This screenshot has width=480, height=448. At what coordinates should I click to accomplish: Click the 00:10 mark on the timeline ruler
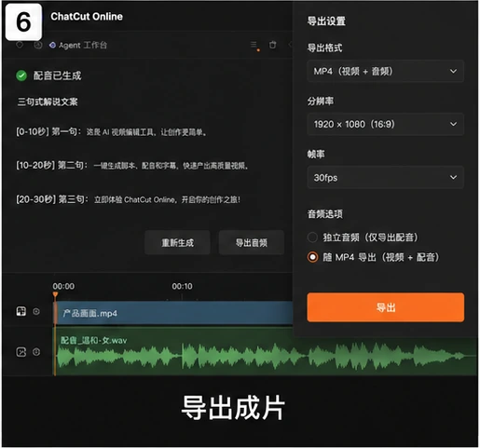(x=182, y=286)
